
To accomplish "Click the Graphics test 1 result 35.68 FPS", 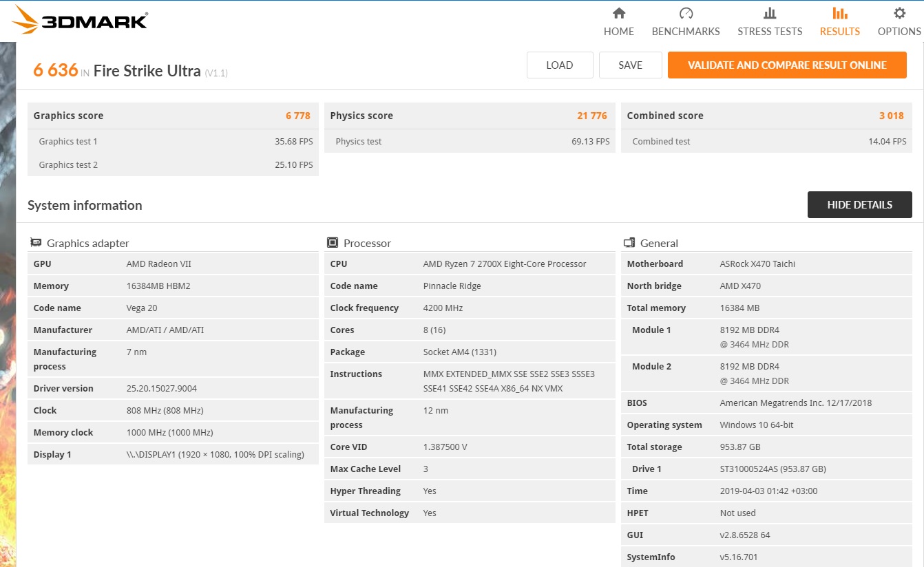I will [x=294, y=142].
